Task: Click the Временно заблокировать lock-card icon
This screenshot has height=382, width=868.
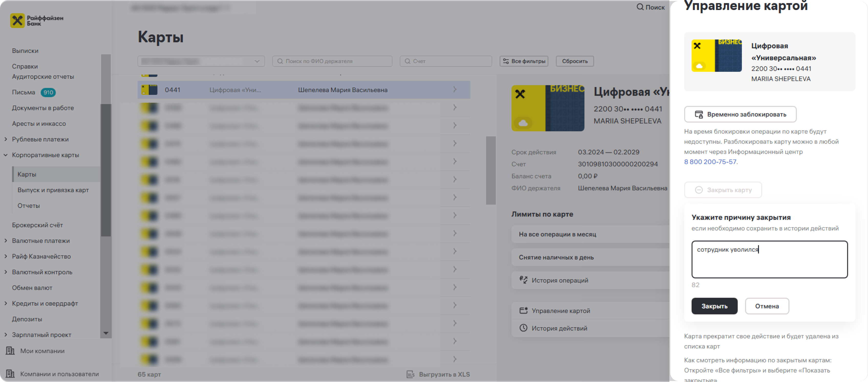Action: [x=699, y=115]
